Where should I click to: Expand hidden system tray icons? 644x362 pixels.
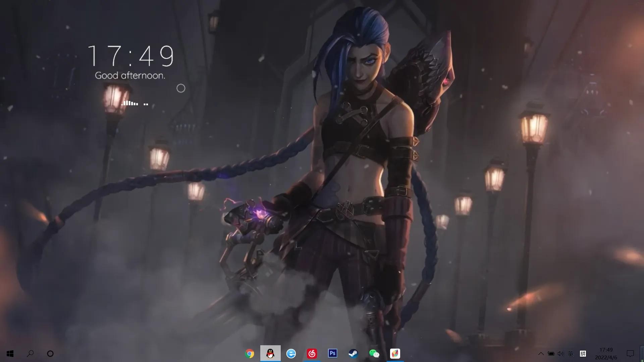click(541, 354)
